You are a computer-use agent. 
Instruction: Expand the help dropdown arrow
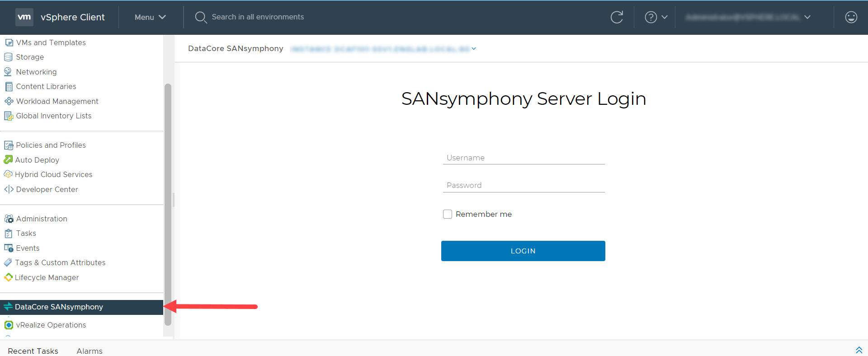click(x=665, y=17)
